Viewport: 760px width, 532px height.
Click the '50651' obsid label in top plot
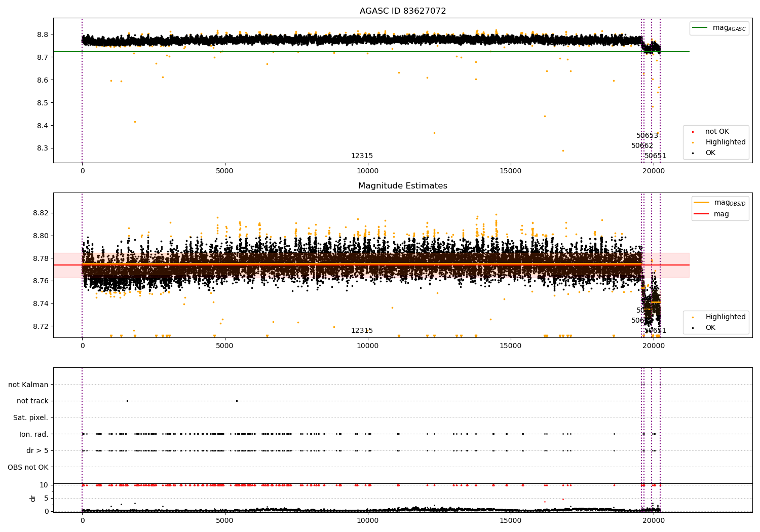tap(656, 156)
